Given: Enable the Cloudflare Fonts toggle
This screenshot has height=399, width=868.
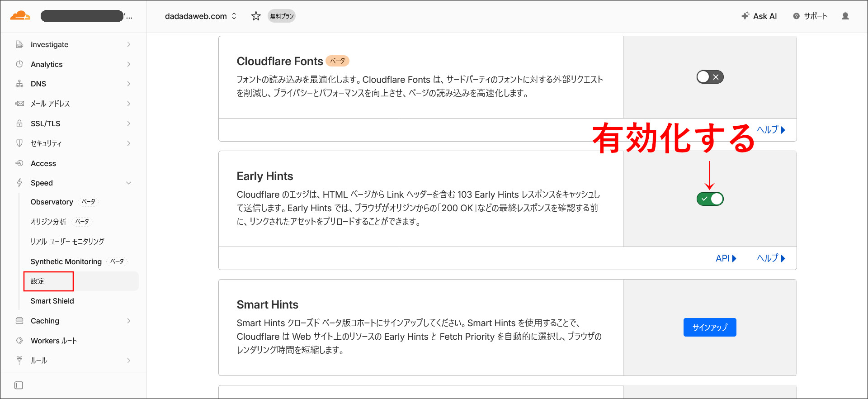Looking at the screenshot, I should [x=710, y=77].
